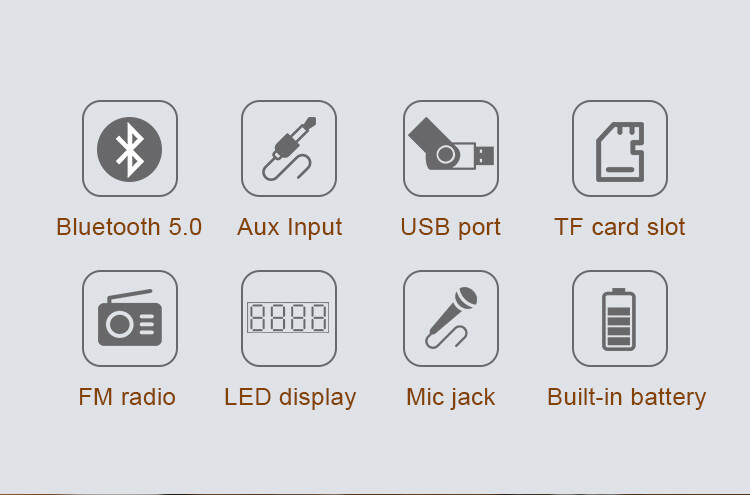Select the battery level icon
The width and height of the screenshot is (750, 495).
coord(619,319)
